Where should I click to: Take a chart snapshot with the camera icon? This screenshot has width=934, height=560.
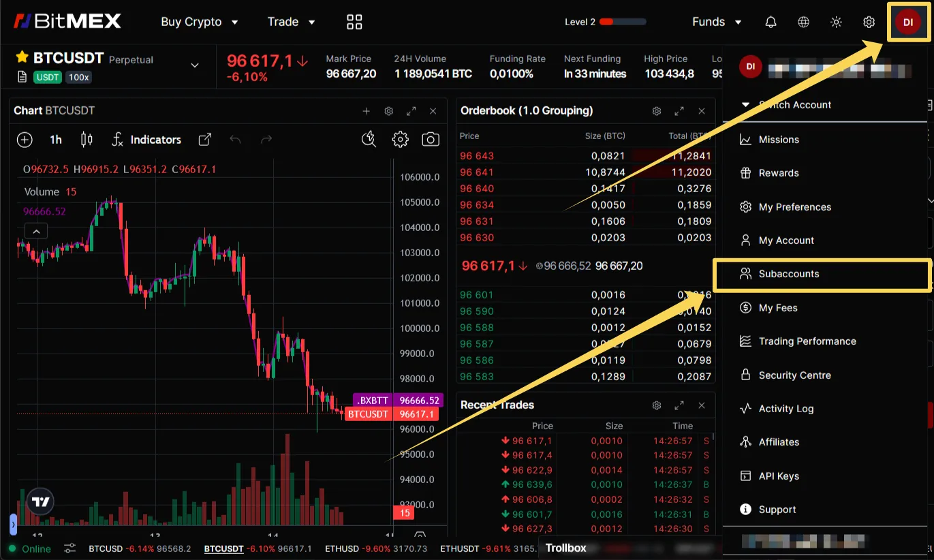coord(430,139)
